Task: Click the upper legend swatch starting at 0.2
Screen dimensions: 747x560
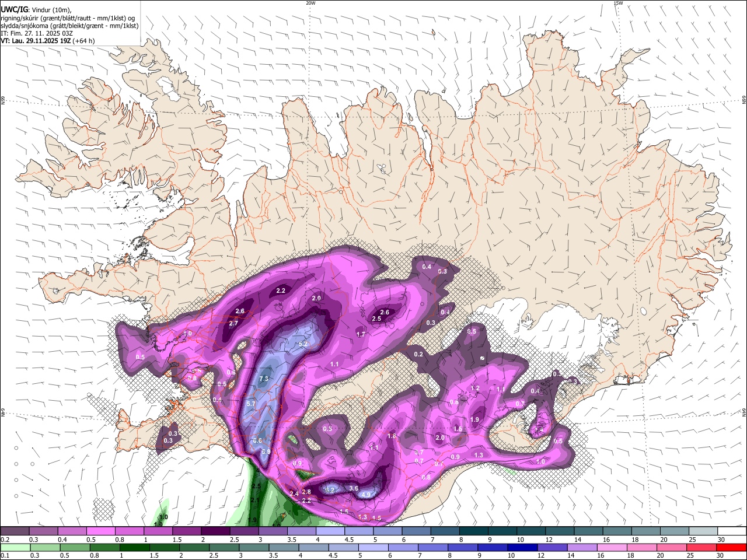Action: click(x=15, y=531)
